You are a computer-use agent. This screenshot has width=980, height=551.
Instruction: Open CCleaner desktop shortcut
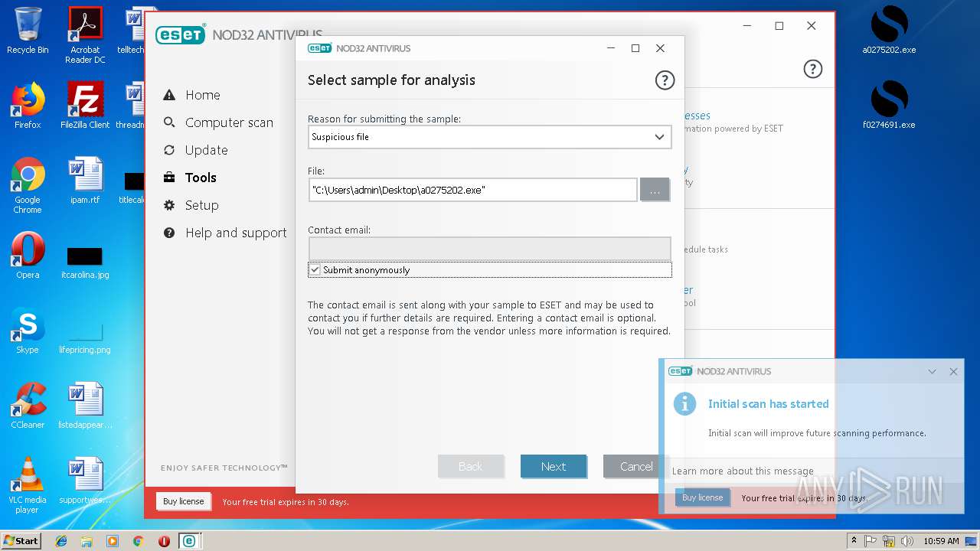(x=28, y=406)
